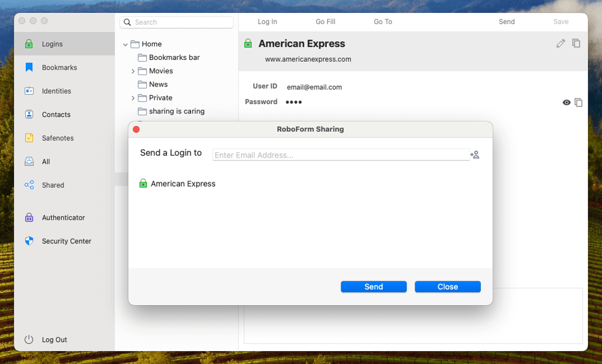The image size is (602, 364).
Task: Select the Home folder row
Action: [146, 44]
